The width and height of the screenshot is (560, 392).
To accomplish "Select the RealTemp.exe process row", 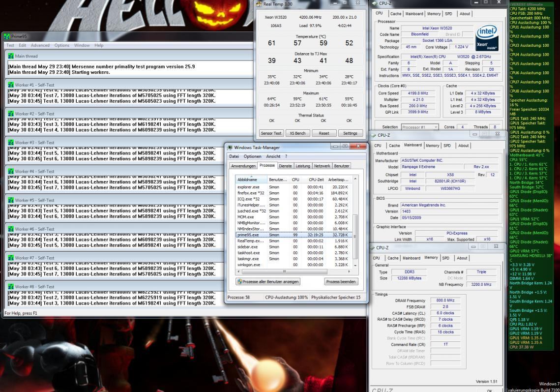I will 294,241.
